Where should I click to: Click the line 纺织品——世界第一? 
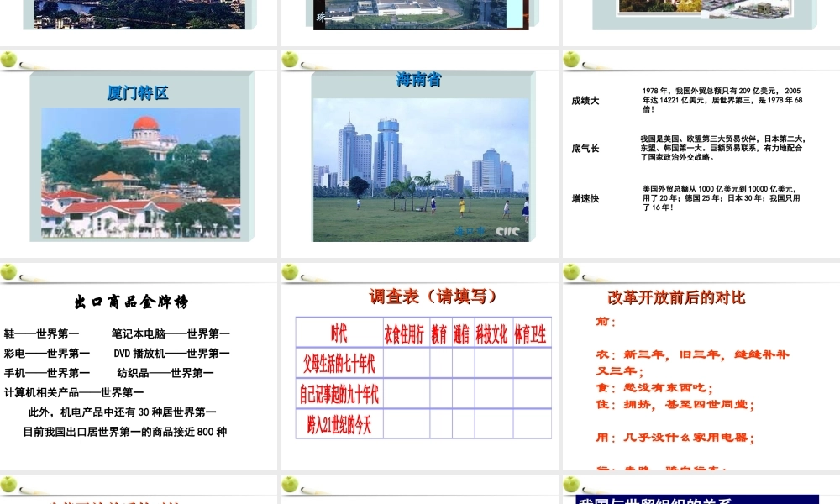tap(165, 373)
